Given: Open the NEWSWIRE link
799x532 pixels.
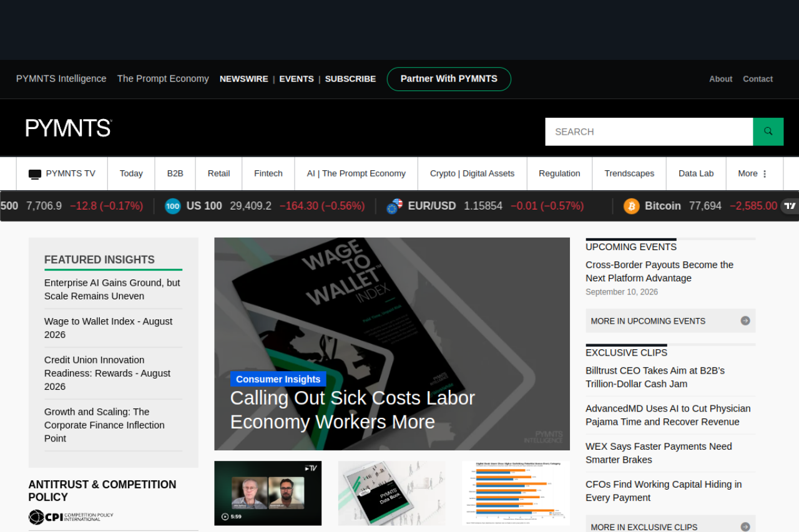Looking at the screenshot, I should pos(244,79).
